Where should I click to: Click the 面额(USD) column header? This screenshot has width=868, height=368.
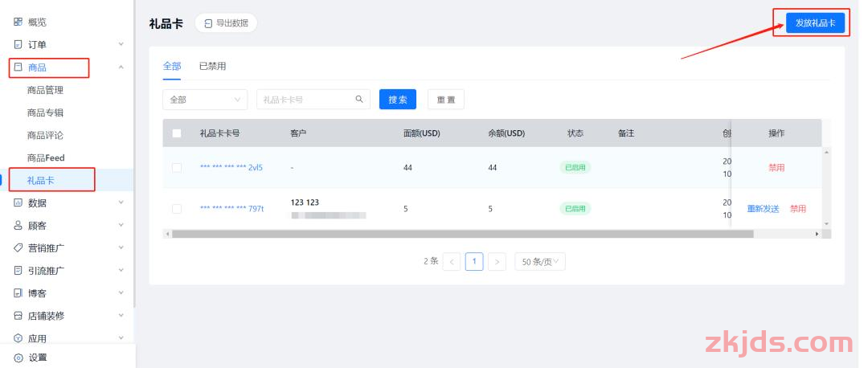click(x=422, y=133)
